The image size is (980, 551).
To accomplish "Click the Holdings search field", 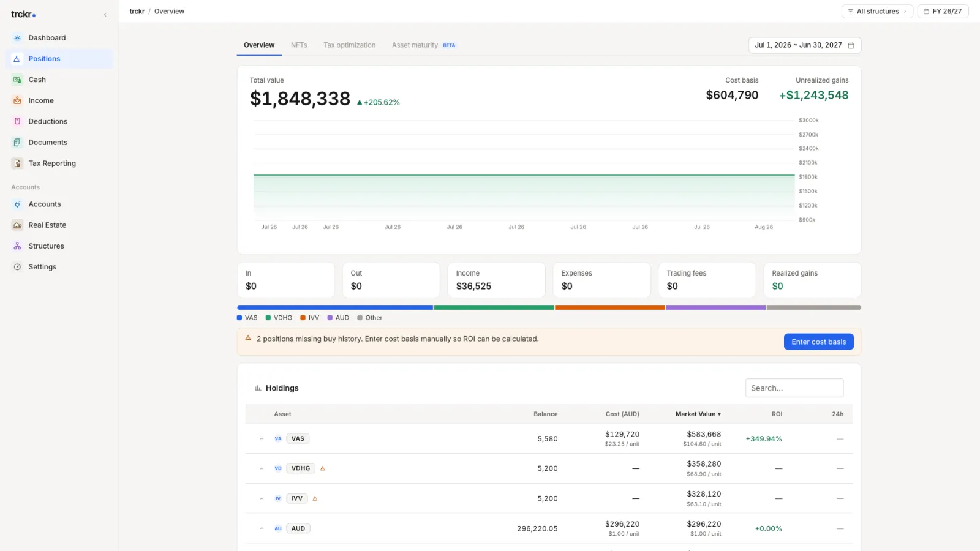I will point(794,388).
